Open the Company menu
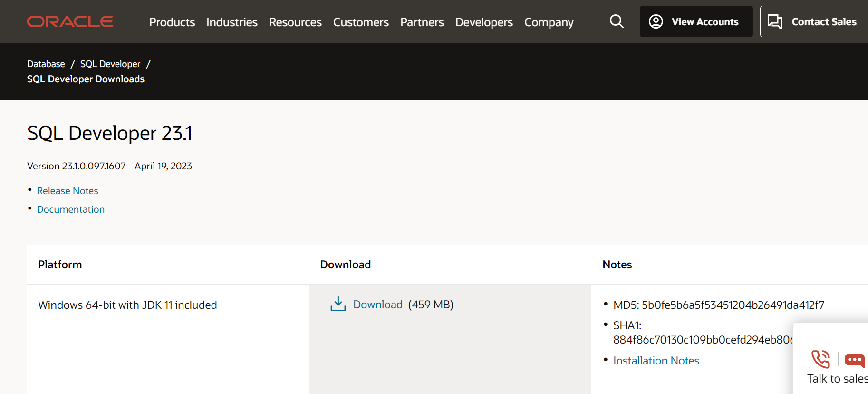This screenshot has width=868, height=394. click(x=549, y=22)
